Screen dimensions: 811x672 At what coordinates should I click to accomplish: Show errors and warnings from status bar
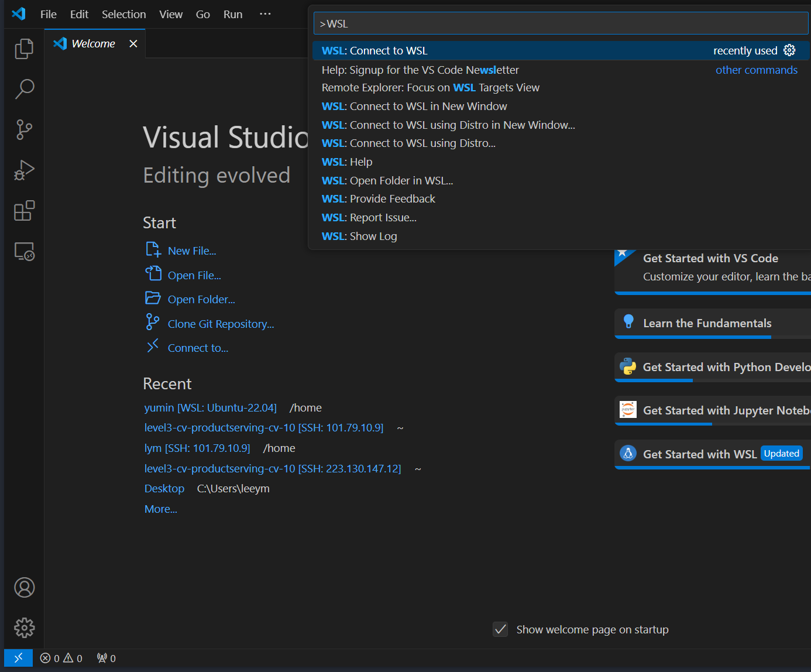tap(61, 658)
